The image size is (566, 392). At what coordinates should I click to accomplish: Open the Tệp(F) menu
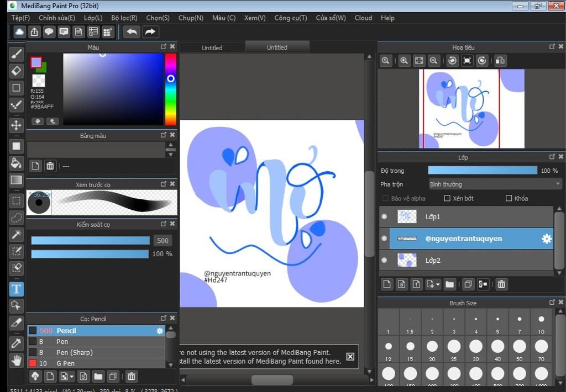click(20, 18)
